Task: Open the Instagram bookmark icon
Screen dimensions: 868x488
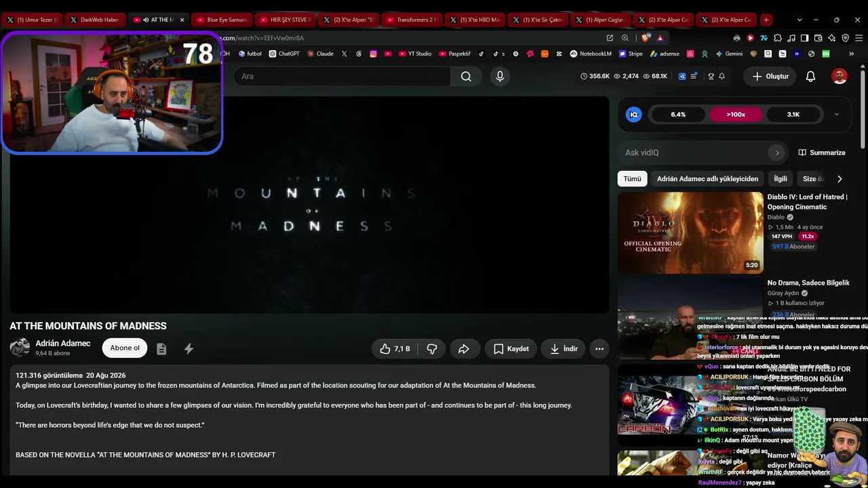Action: pos(373,54)
